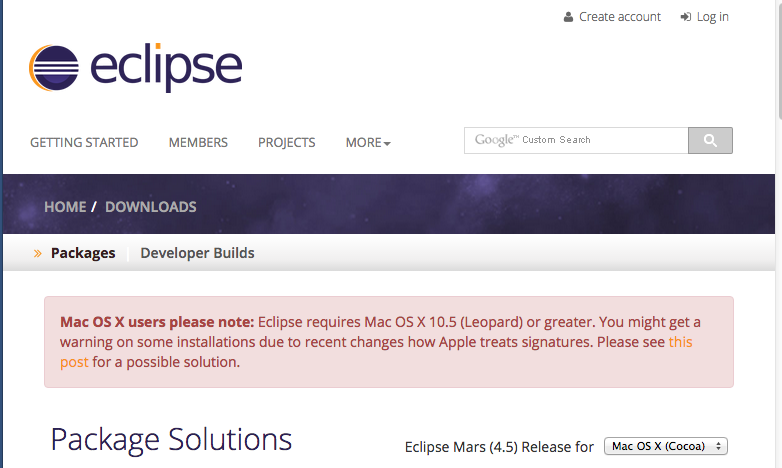Switch to the Developer Builds tab
The height and width of the screenshot is (468, 782).
(x=197, y=254)
